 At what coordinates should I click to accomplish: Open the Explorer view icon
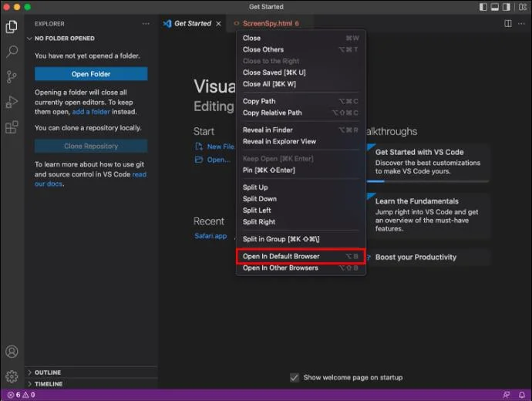pyautogui.click(x=12, y=27)
